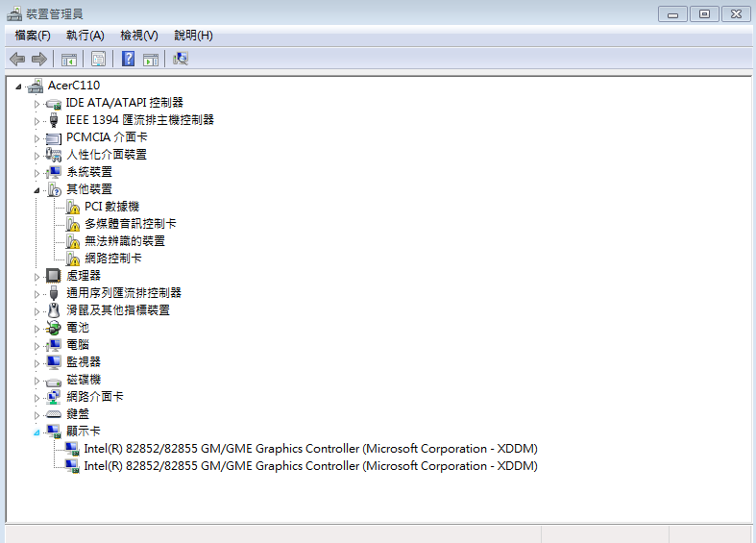Expand the IEEE 1394 匯流排主機控制器 node
The image size is (756, 543).
point(37,121)
